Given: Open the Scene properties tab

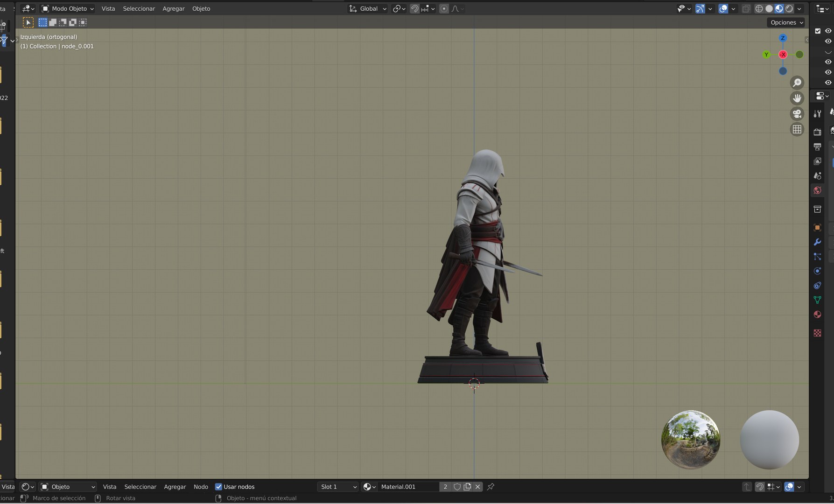Looking at the screenshot, I should tap(817, 175).
